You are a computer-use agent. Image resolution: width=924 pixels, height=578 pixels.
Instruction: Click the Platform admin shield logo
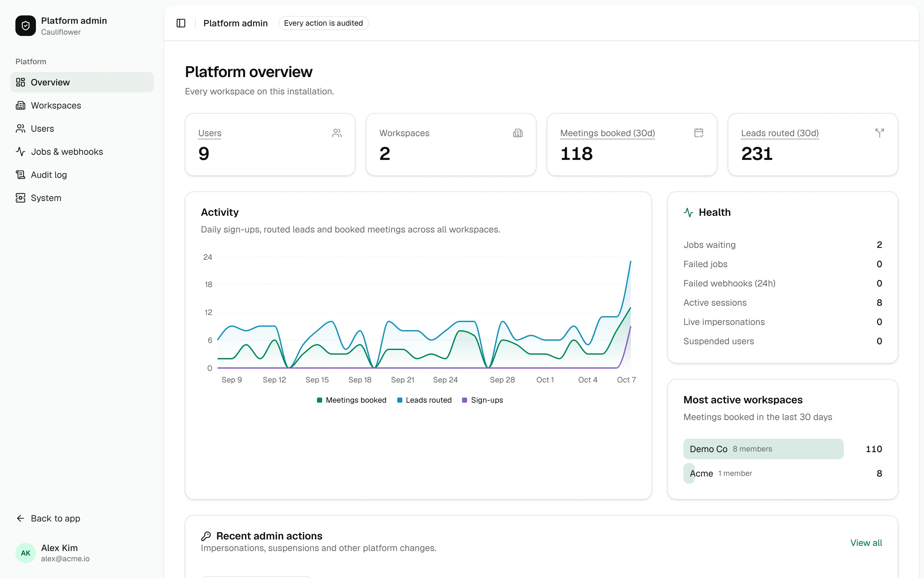click(26, 26)
